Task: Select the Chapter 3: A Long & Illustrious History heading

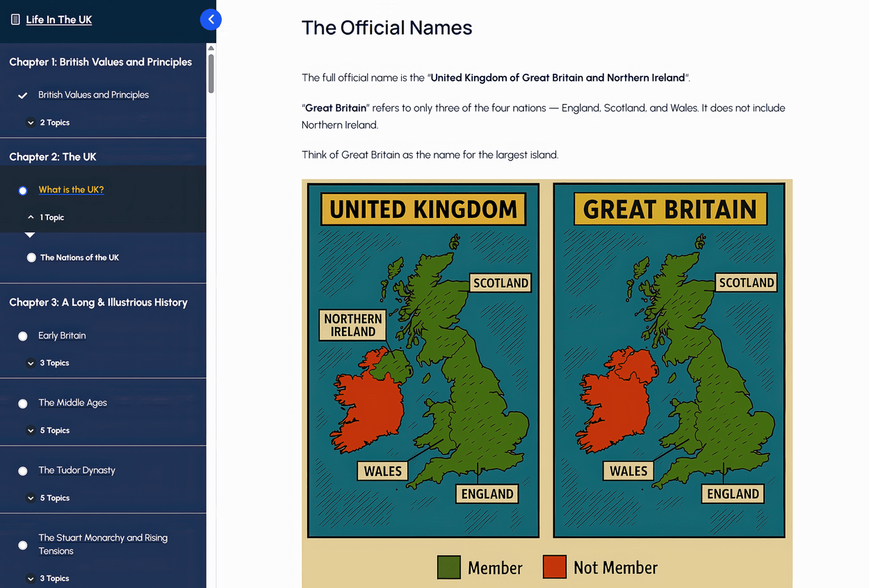Action: tap(98, 302)
